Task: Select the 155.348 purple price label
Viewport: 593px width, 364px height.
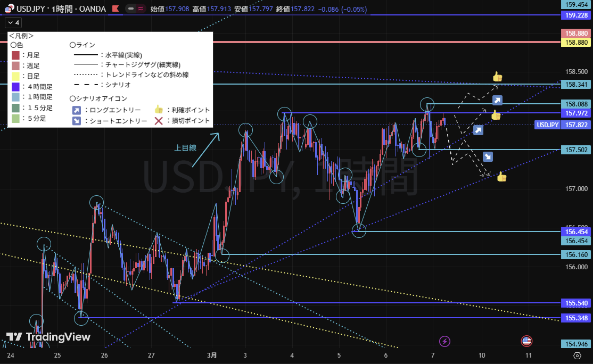Action: [576, 318]
